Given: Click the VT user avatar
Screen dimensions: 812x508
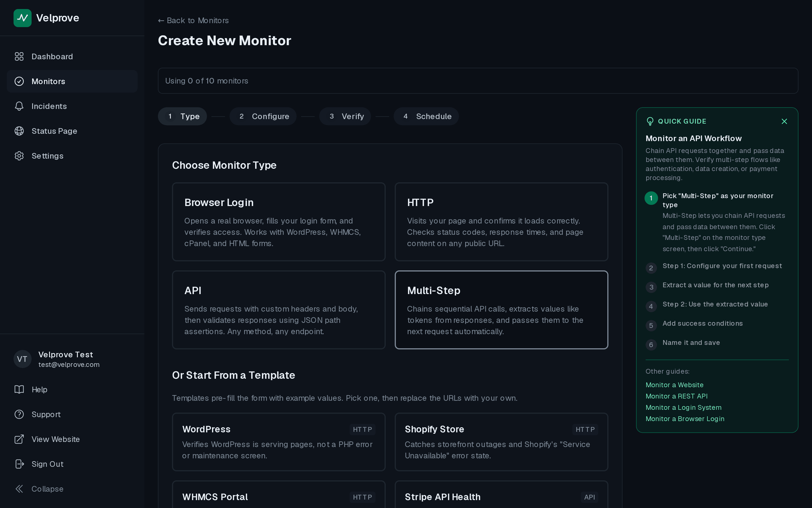Looking at the screenshot, I should pos(23,359).
